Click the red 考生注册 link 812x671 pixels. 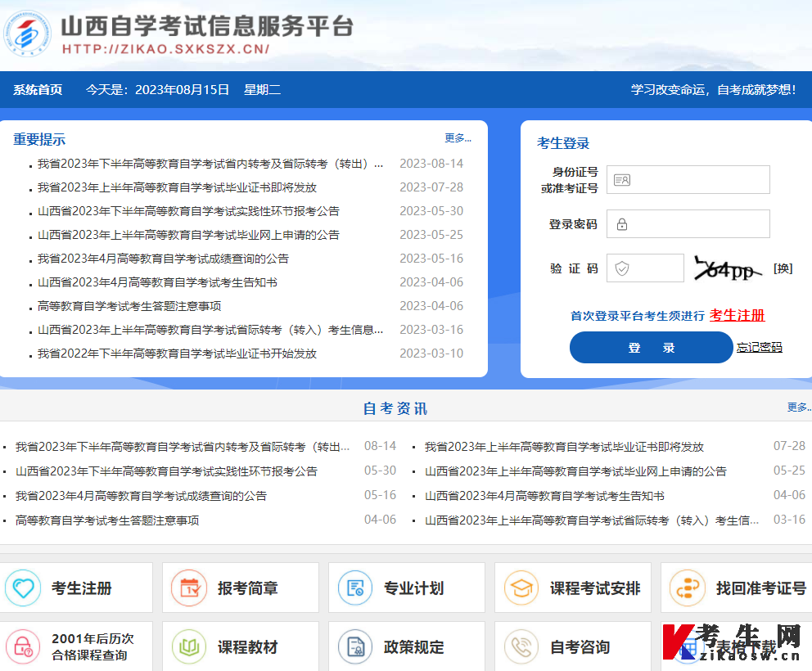(x=737, y=315)
